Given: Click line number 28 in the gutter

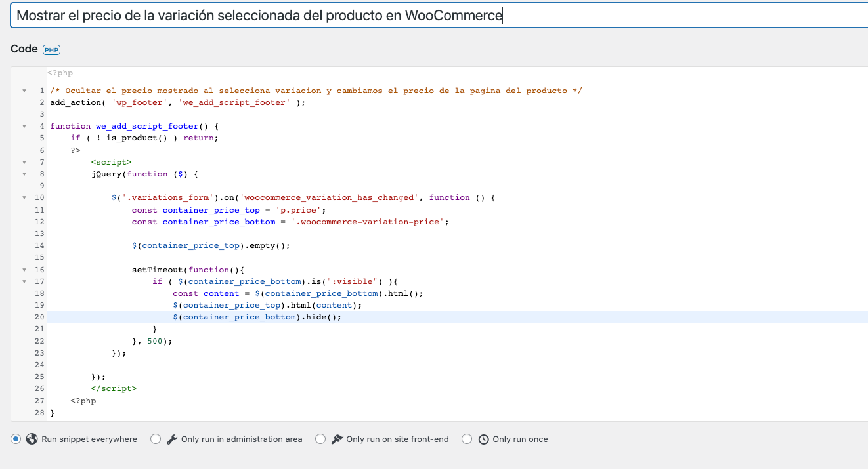Looking at the screenshot, I should pos(39,413).
